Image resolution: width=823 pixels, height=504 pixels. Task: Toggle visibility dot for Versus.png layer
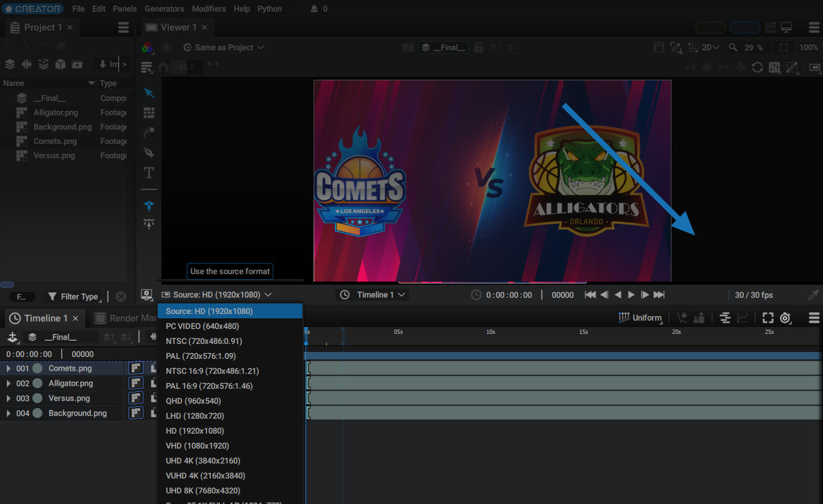click(x=37, y=398)
